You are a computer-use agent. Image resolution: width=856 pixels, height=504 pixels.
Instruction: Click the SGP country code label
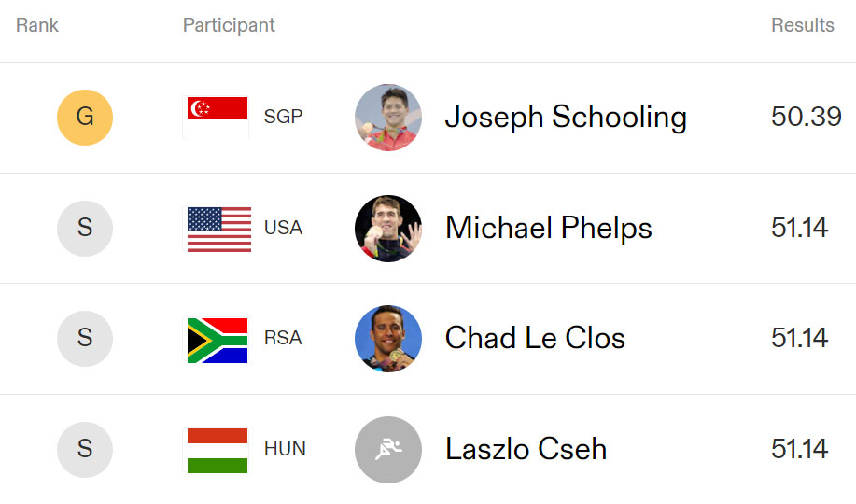[x=283, y=117]
